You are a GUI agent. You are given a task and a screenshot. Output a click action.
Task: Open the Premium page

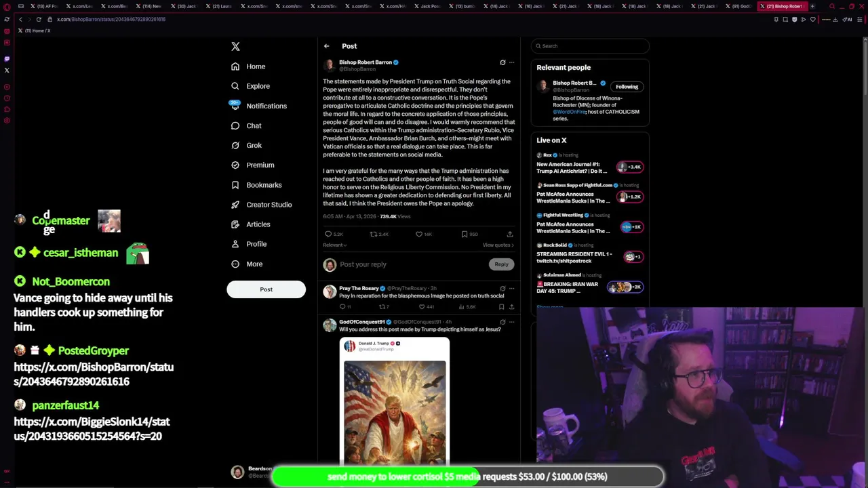252,165
